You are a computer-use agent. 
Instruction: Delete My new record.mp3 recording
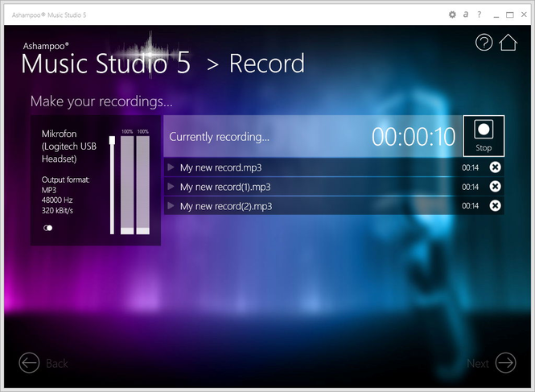pyautogui.click(x=495, y=167)
